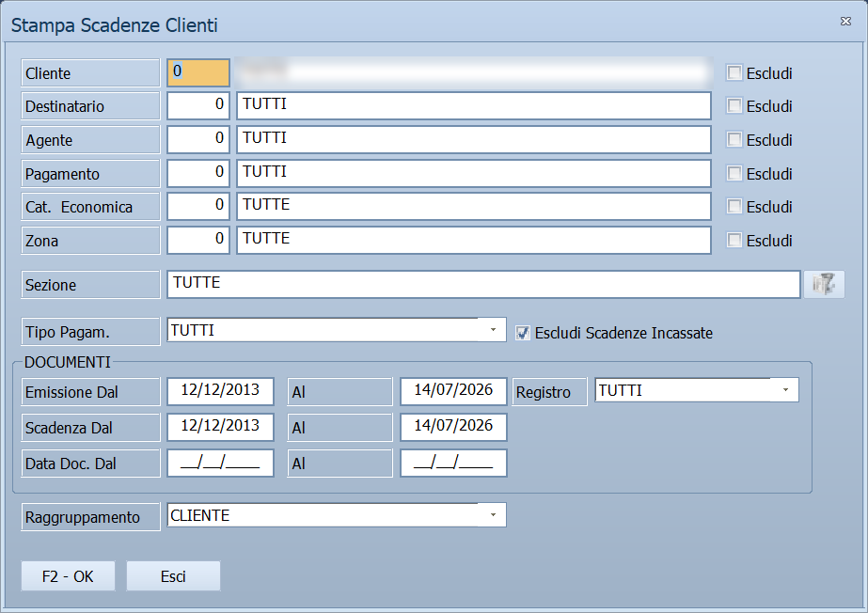
Task: Select the Destinatario name field showing TUTTI
Action: (x=474, y=105)
